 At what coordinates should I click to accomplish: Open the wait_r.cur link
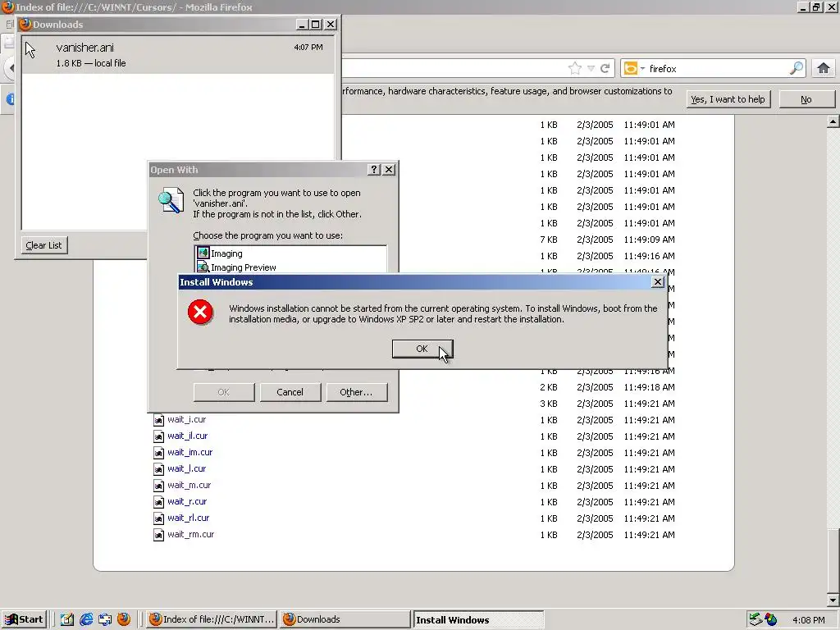pos(187,501)
